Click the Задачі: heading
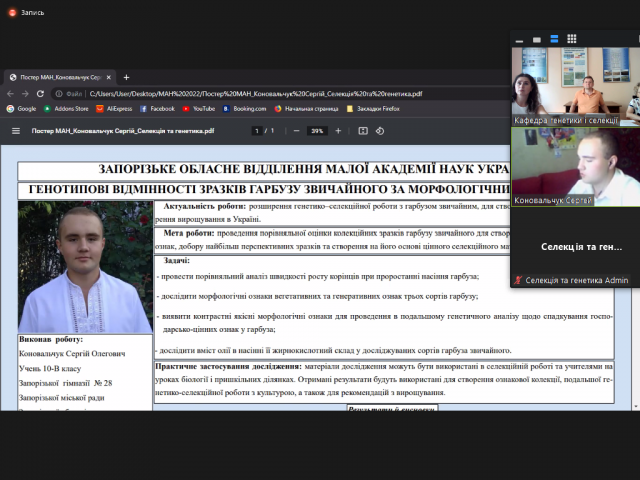 coord(176,260)
